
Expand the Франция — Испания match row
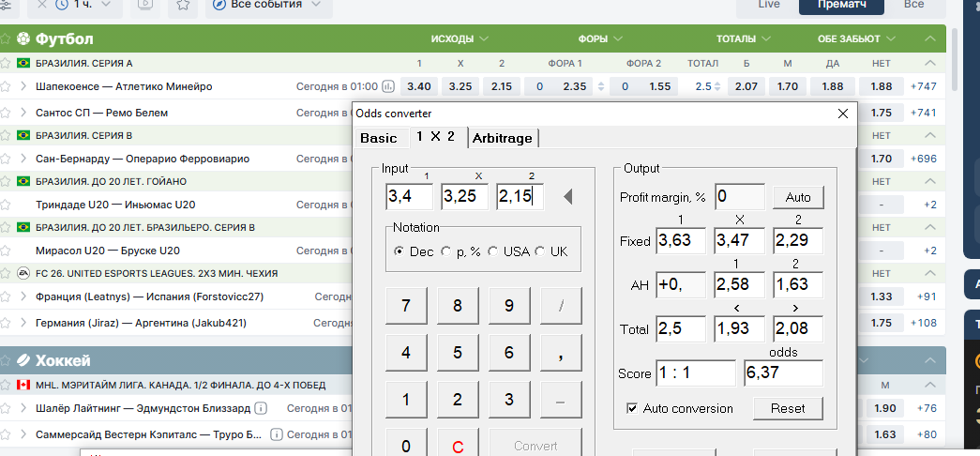(23, 296)
